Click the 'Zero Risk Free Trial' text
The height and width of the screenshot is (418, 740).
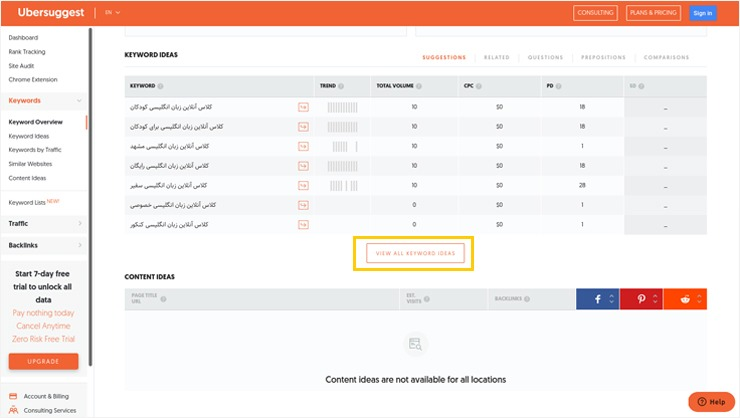click(43, 339)
